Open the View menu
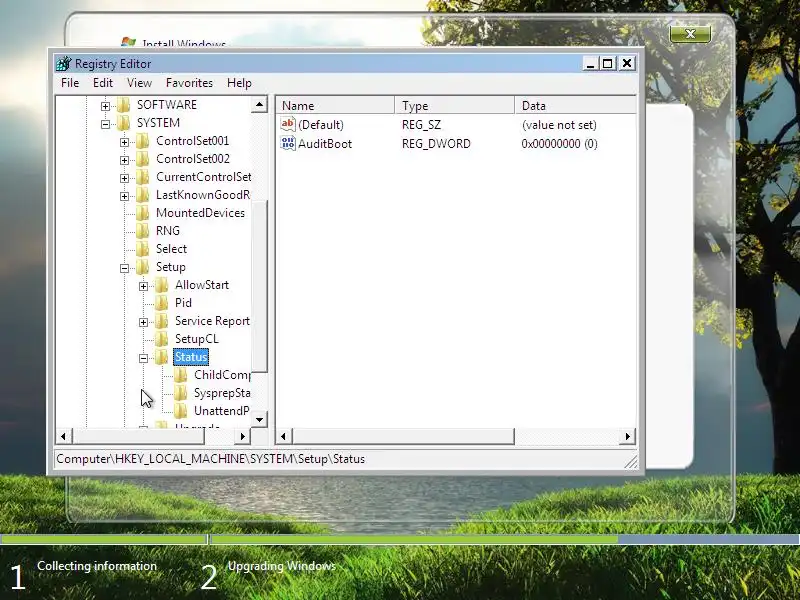This screenshot has width=800, height=600. tap(139, 83)
